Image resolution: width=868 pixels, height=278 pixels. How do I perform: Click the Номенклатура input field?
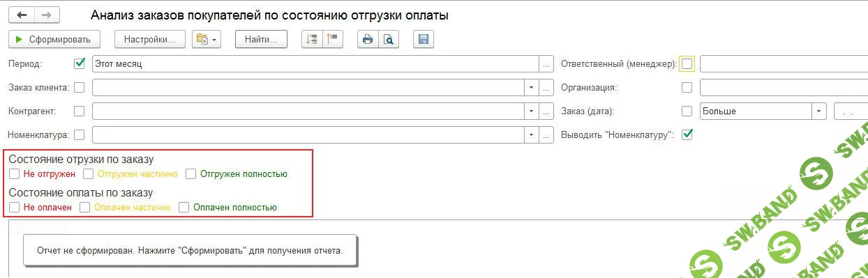[308, 134]
